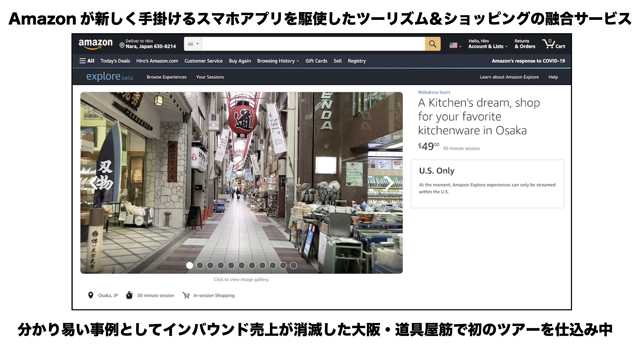The height and width of the screenshot is (349, 644).
Task: Click the explore beta logo
Action: 110,77
